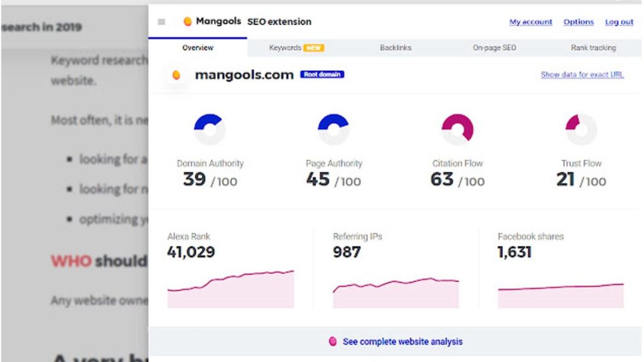The height and width of the screenshot is (362, 644).
Task: Click the Page Authority value 45
Action: 318,179
